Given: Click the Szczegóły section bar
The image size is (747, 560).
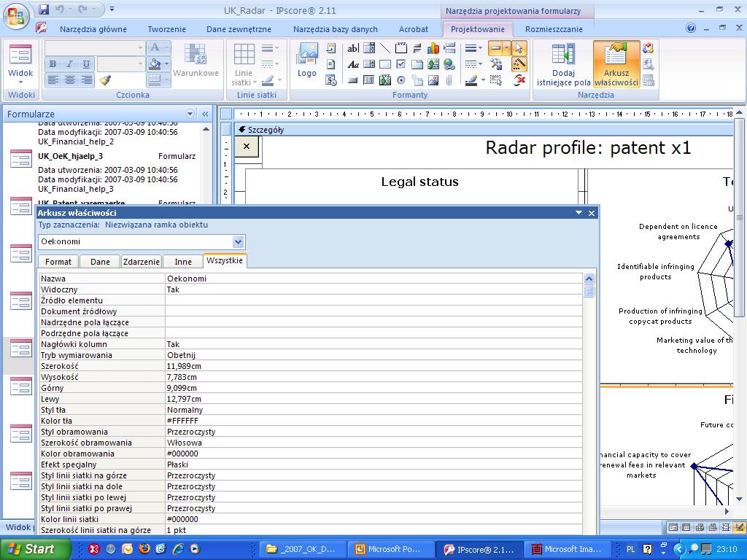Looking at the screenshot, I should (x=483, y=130).
